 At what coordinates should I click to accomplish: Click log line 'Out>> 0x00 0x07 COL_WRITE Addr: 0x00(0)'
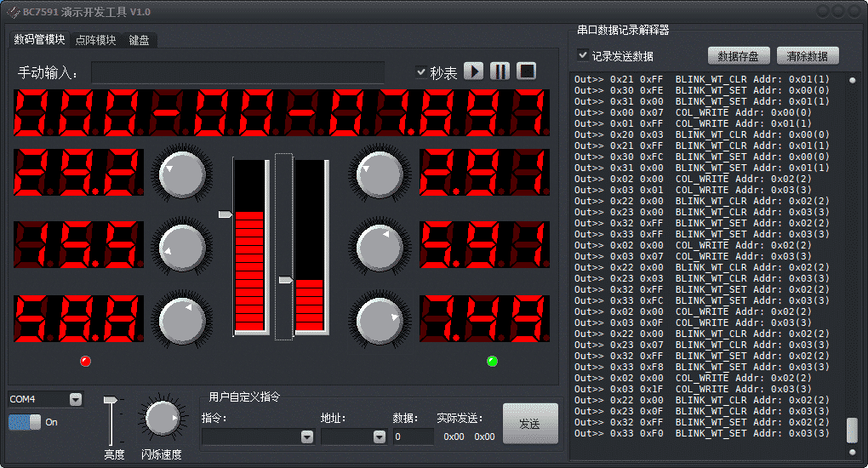[693, 112]
